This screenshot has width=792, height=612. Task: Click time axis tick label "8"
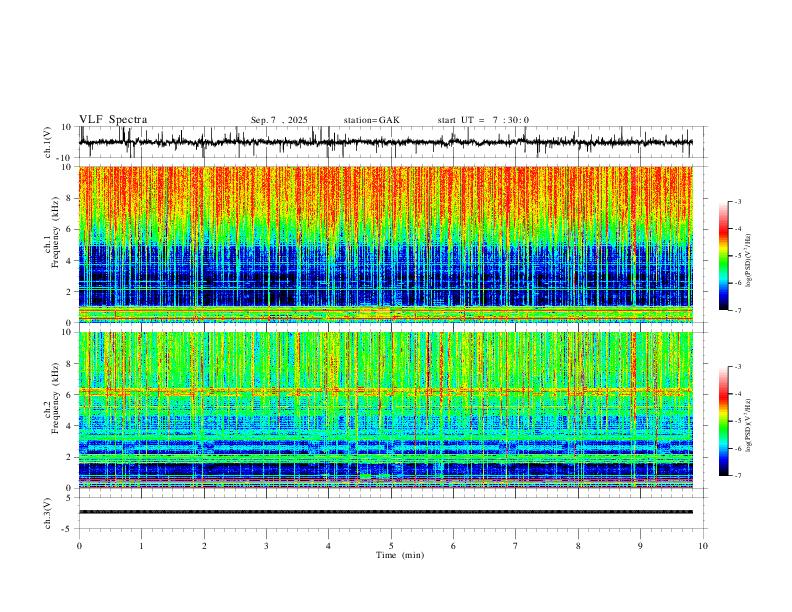[578, 546]
